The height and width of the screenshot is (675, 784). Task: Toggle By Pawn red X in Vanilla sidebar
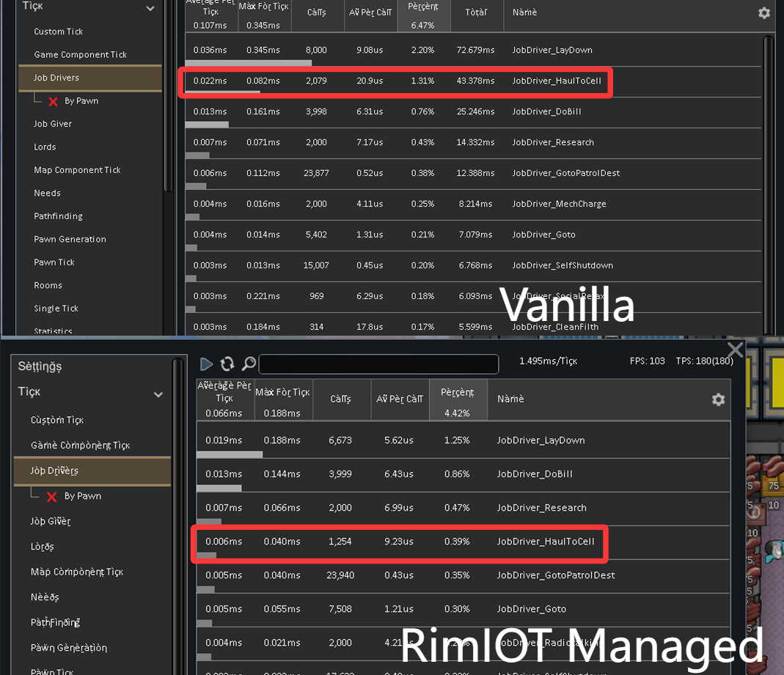(x=53, y=101)
